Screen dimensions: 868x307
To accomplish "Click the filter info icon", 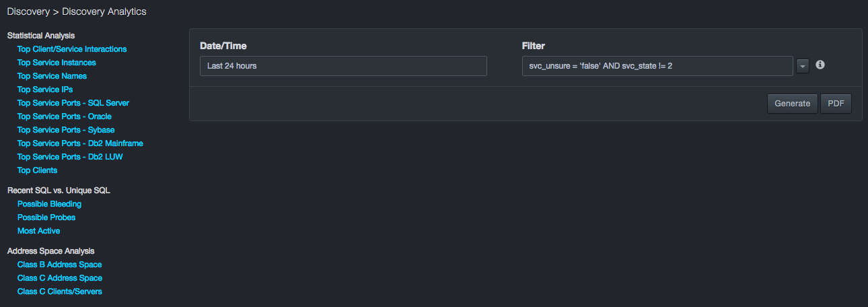I will [820, 65].
